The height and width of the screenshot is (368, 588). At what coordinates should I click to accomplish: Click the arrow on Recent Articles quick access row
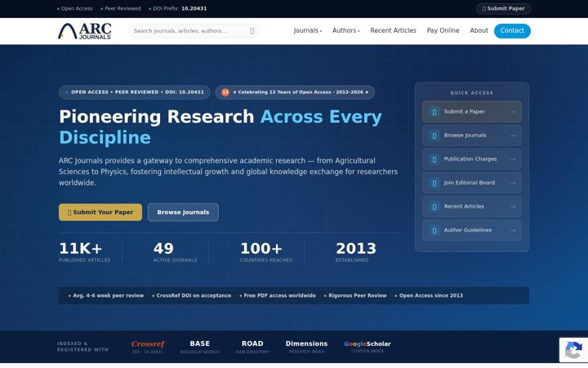513,207
